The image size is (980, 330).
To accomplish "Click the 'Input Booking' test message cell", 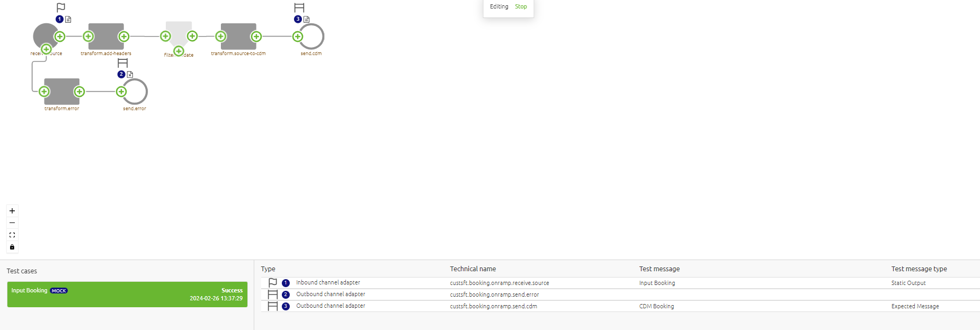I will 657,283.
